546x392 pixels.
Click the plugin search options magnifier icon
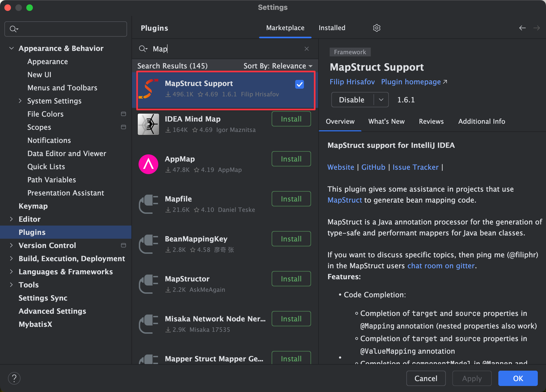click(x=143, y=49)
